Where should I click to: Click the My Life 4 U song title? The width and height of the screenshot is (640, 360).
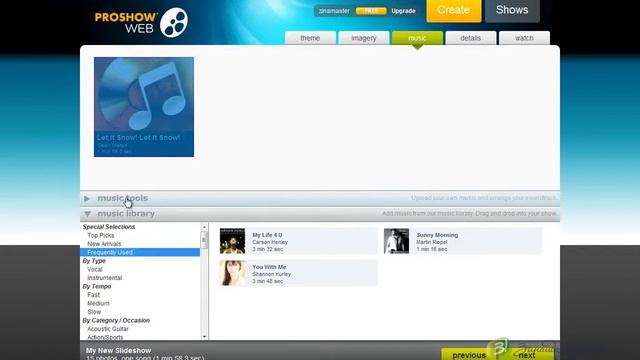267,235
